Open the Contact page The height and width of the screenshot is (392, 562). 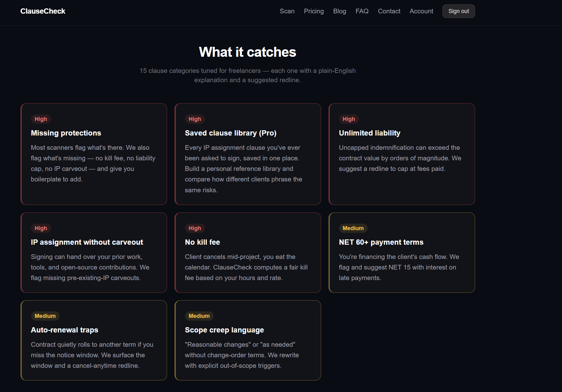pos(389,11)
